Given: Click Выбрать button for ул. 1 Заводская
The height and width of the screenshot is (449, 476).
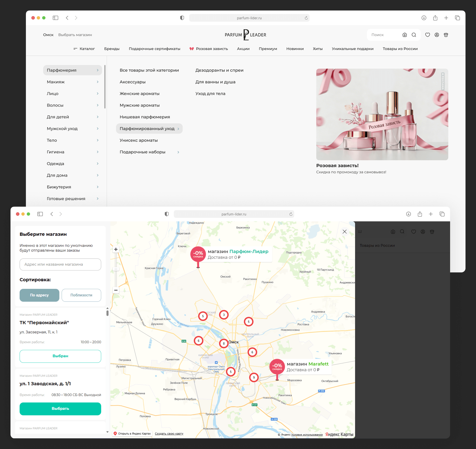Looking at the screenshot, I should click(x=60, y=409).
